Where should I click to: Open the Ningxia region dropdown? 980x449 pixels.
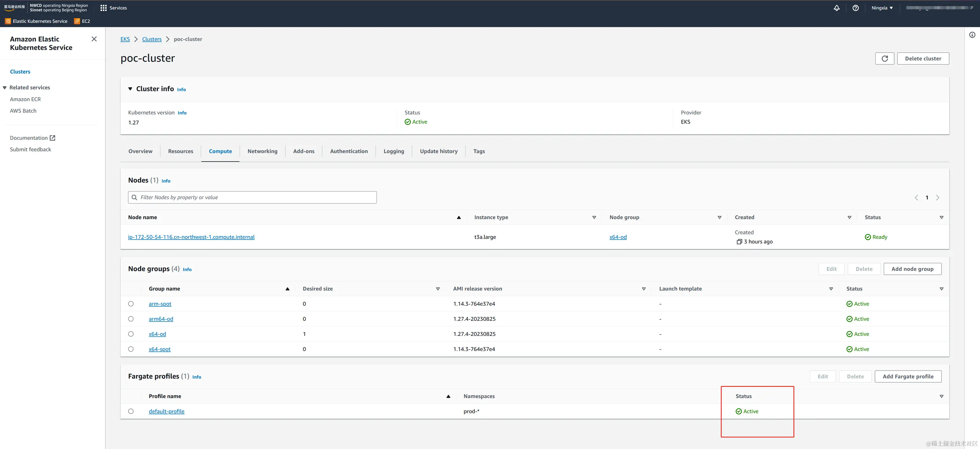tap(882, 7)
